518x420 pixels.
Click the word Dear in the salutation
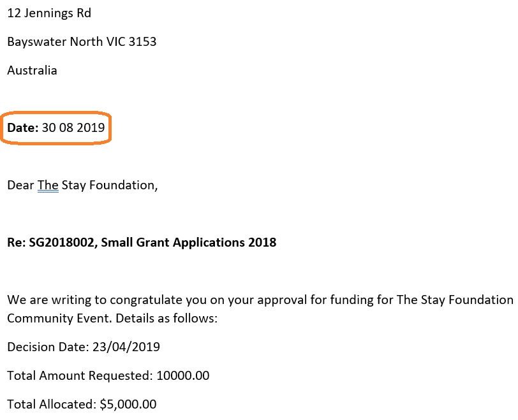point(20,185)
